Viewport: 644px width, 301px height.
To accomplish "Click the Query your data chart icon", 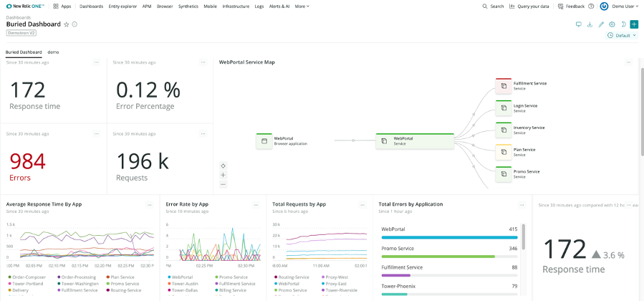I will (511, 6).
